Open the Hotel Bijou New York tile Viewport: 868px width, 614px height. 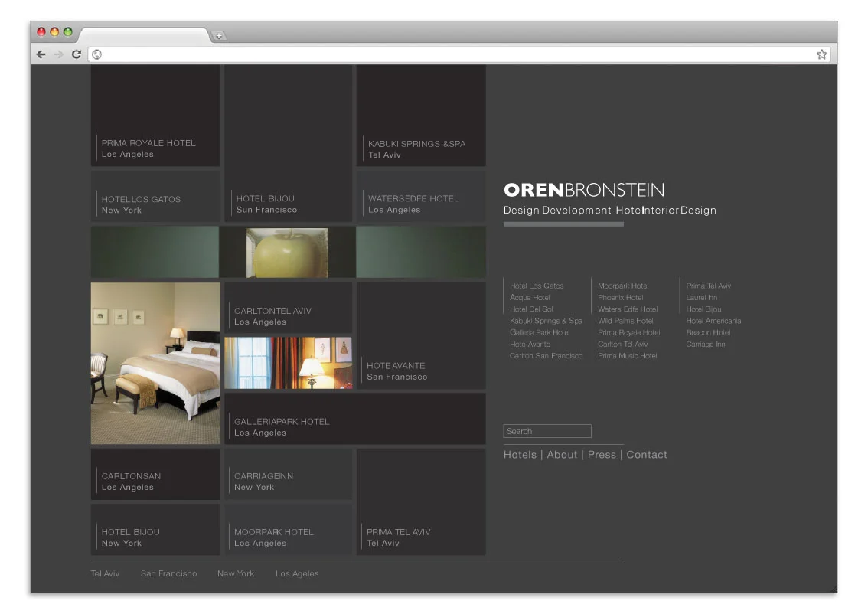pos(155,530)
